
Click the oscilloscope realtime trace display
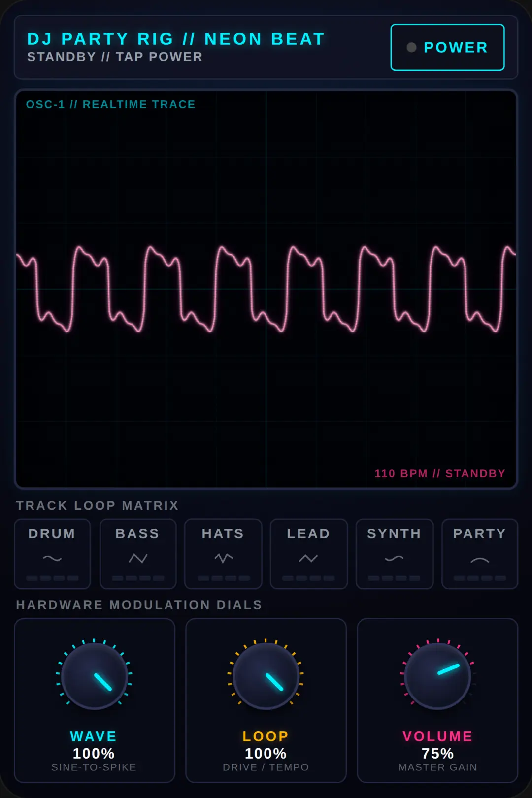[266, 289]
